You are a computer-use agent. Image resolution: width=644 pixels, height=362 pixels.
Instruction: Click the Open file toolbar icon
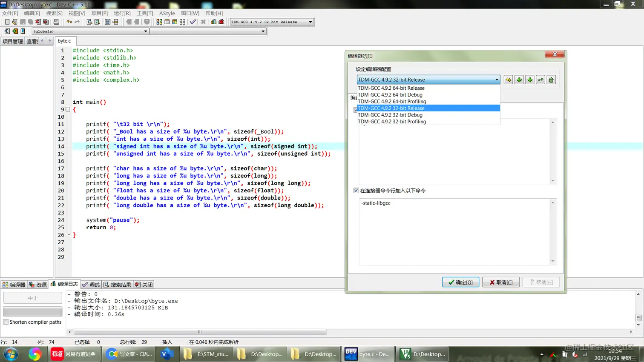pos(15,22)
